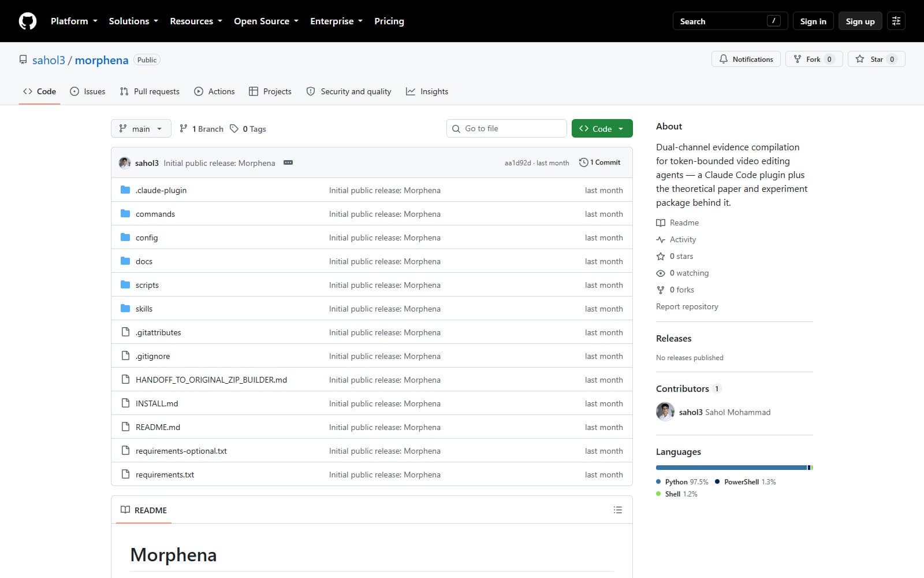This screenshot has width=924, height=578.
Task: Click the clock history icon by 1 Commit
Action: pos(584,162)
